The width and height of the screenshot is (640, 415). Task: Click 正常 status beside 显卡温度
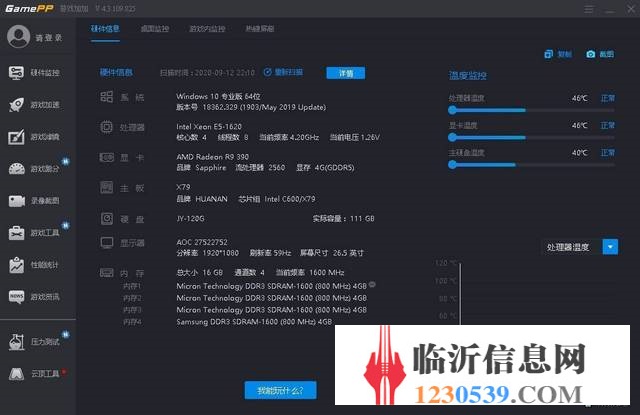point(608,125)
